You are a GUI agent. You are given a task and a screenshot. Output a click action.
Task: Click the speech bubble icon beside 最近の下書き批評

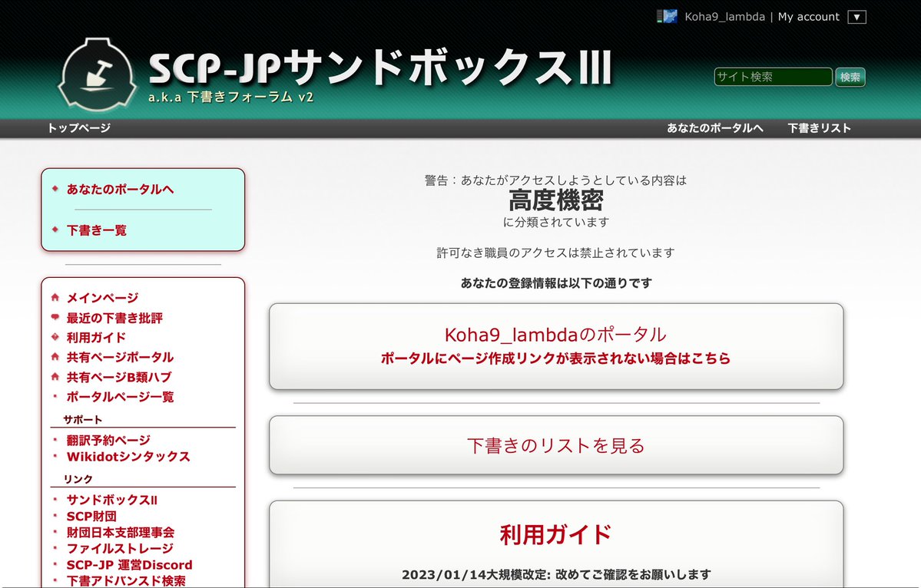click(55, 318)
